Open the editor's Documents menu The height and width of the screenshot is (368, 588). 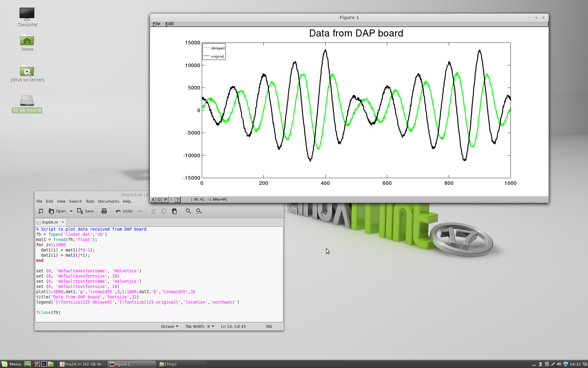point(108,201)
